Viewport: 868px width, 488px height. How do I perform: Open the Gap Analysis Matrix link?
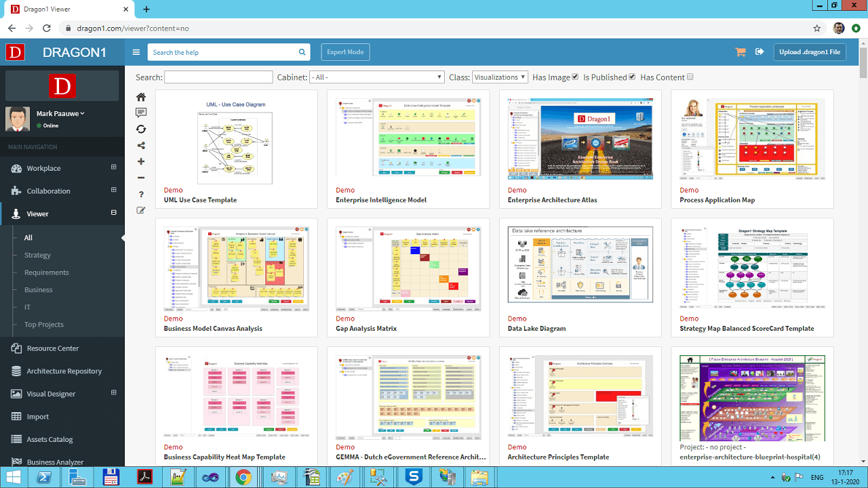tap(366, 329)
